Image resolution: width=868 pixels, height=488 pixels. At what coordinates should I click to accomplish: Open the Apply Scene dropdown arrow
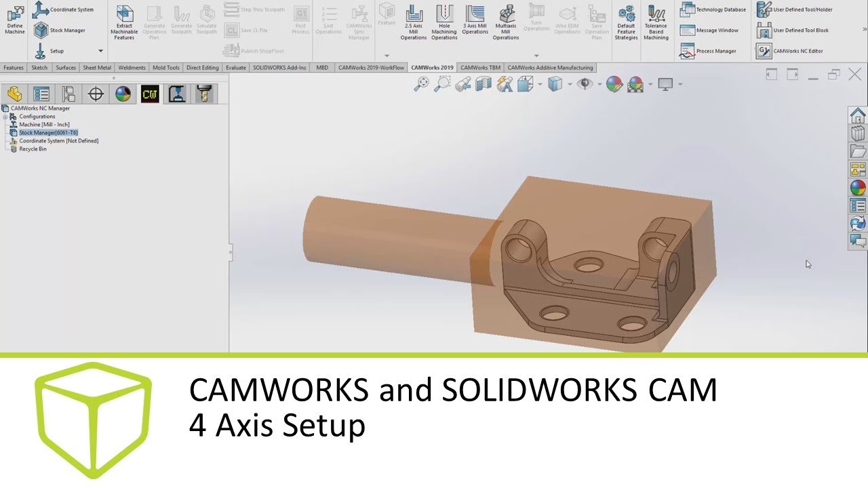(x=650, y=85)
